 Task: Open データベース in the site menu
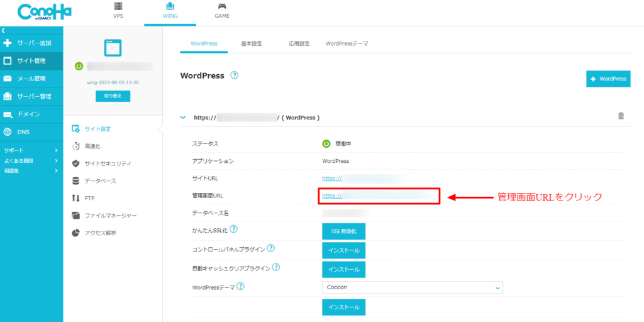pyautogui.click(x=101, y=180)
